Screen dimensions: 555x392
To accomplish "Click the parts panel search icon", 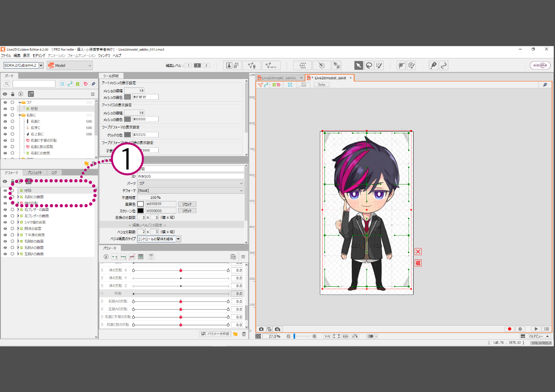I will (x=7, y=84).
